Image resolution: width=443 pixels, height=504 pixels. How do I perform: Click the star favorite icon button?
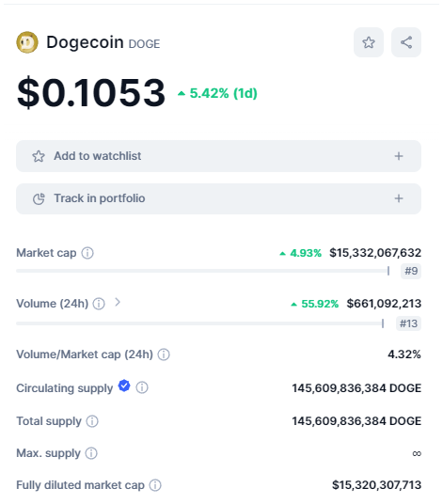pos(369,42)
